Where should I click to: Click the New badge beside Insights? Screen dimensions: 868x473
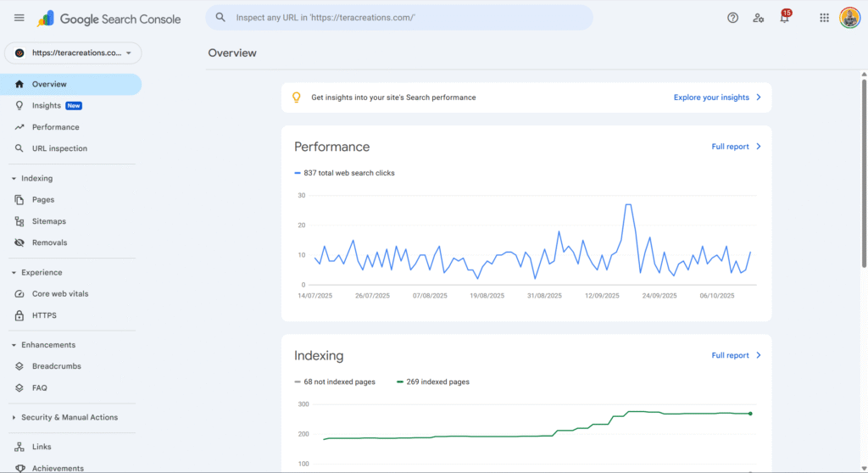74,106
